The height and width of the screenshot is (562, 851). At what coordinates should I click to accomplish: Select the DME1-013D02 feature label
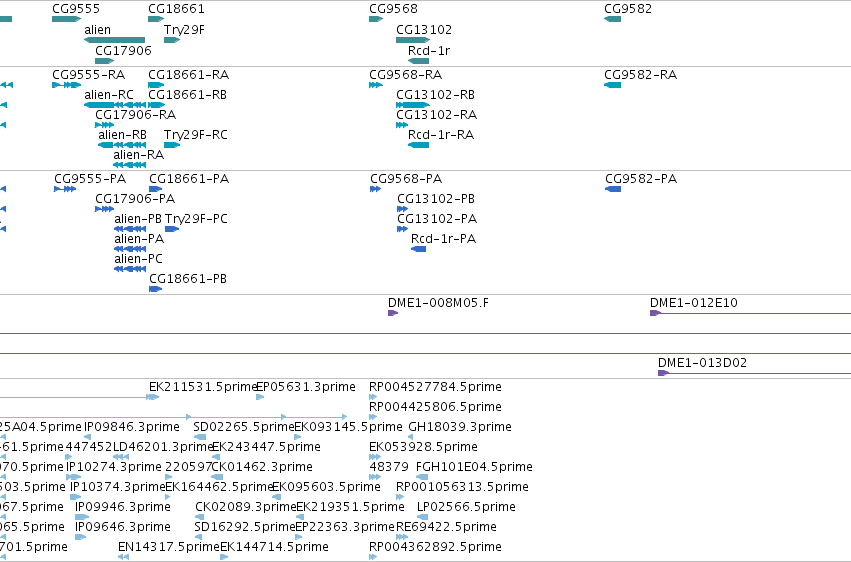702,362
